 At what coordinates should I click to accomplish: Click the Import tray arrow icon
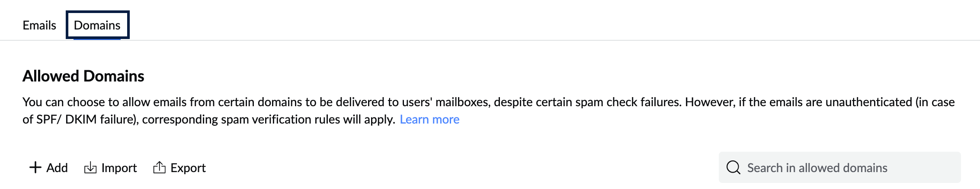point(90,167)
